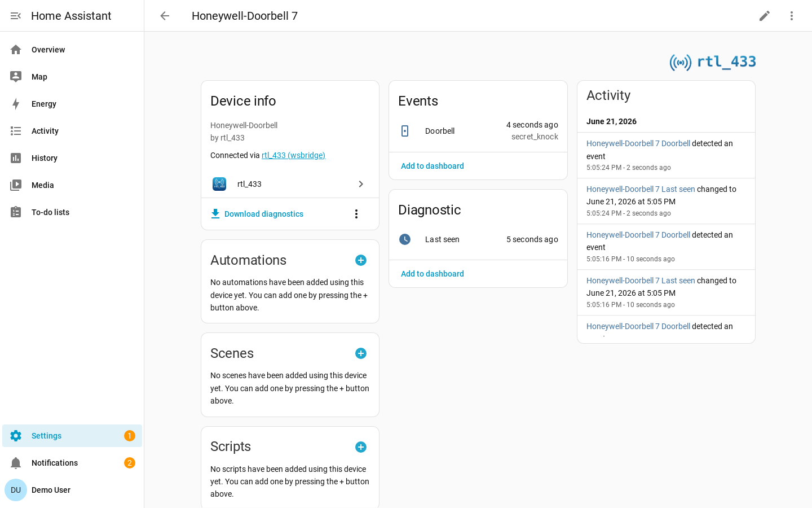
Task: Open Doorbell link at 5:05:24 PM entry
Action: pyautogui.click(x=638, y=143)
